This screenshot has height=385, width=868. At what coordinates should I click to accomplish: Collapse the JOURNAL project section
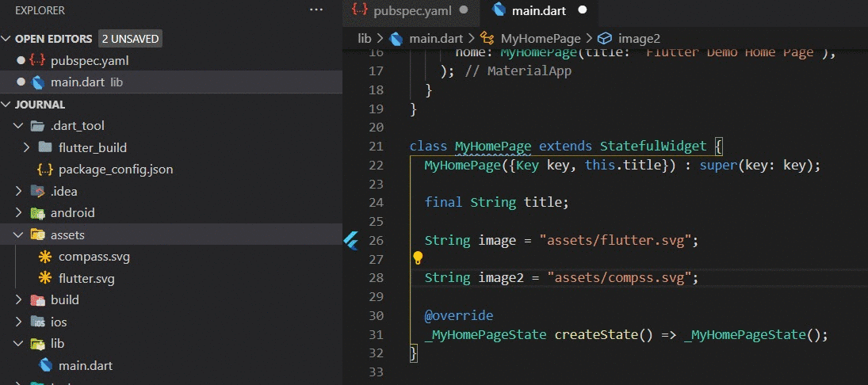(x=6, y=105)
